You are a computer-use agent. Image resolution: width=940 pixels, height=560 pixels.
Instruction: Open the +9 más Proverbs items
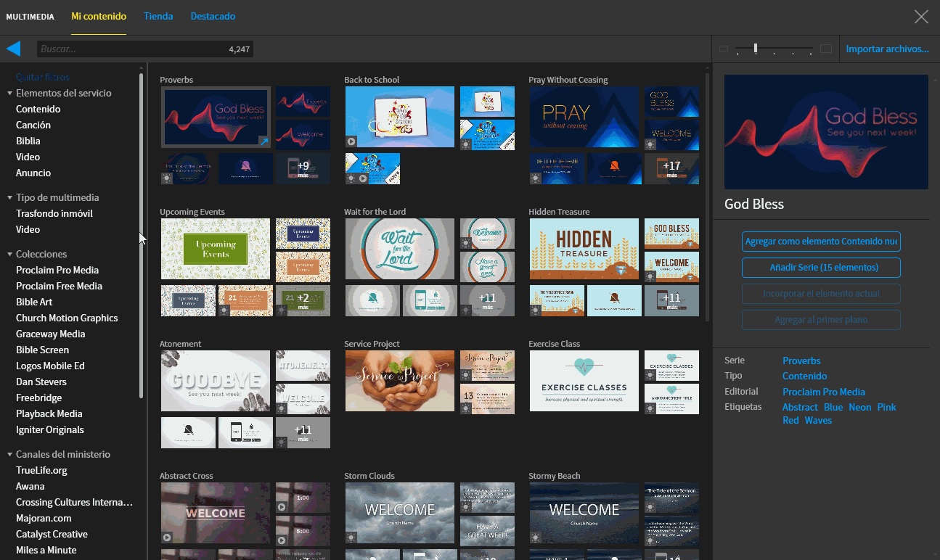pyautogui.click(x=303, y=168)
